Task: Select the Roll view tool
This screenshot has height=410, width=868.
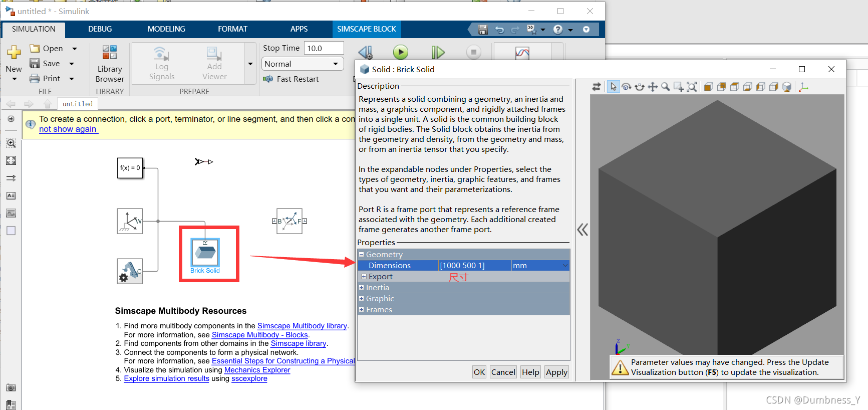Action: tap(639, 87)
